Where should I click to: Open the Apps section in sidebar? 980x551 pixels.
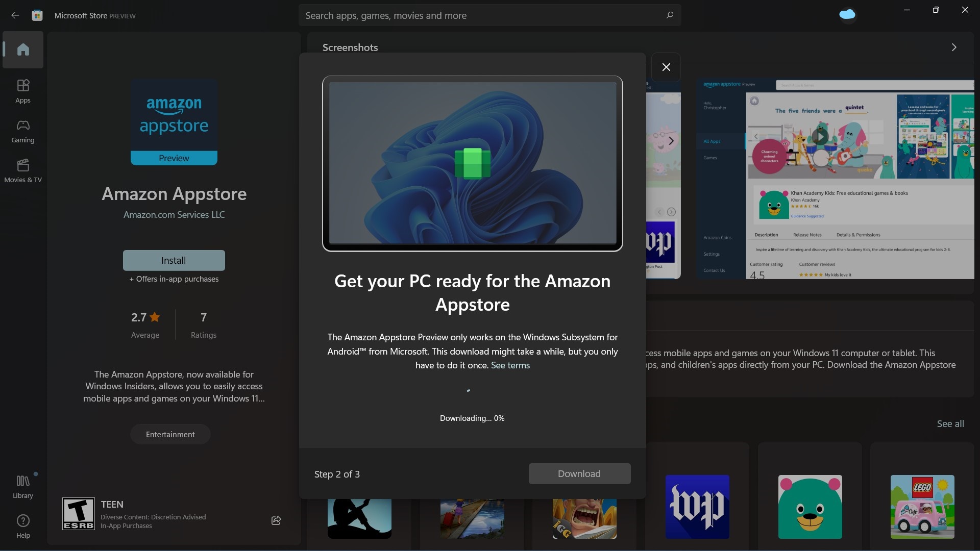tap(23, 91)
